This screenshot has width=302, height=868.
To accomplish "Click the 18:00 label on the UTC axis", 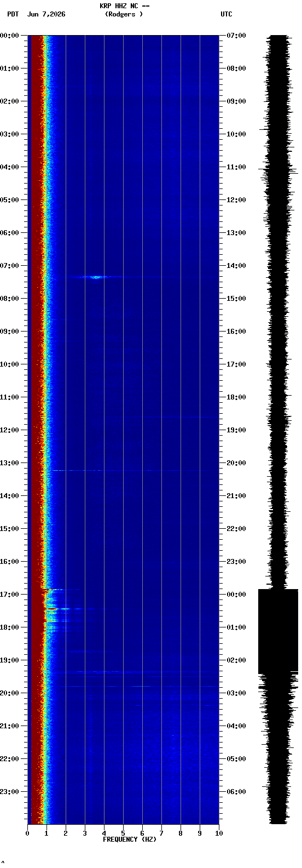I will [236, 397].
